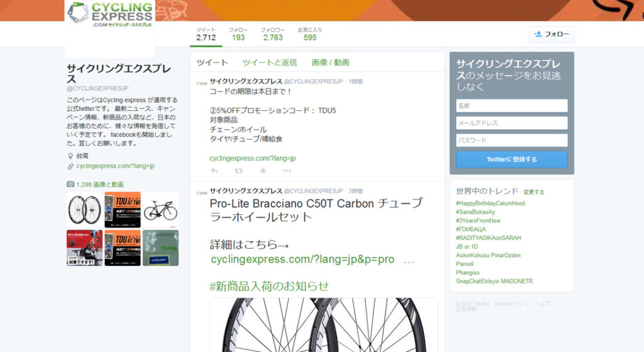Click Twitterに登録する sign-up button
The image size is (644, 352).
coord(512,159)
